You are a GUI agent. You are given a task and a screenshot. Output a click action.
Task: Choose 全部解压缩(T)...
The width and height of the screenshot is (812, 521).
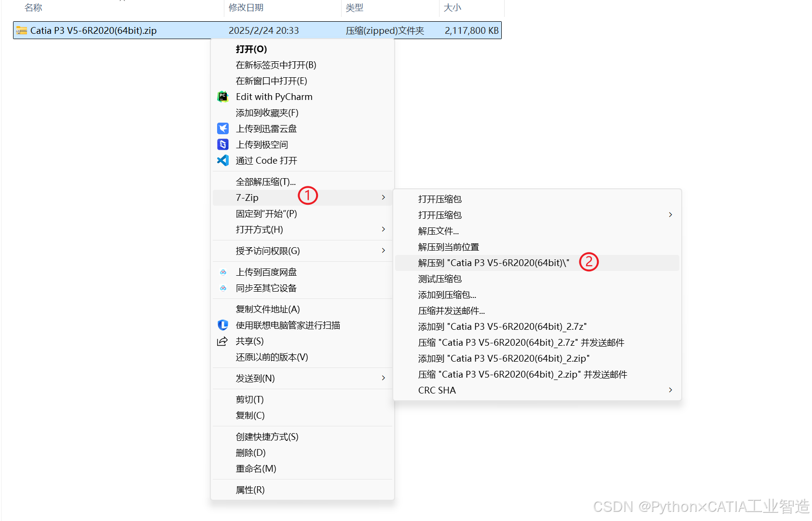point(303,182)
